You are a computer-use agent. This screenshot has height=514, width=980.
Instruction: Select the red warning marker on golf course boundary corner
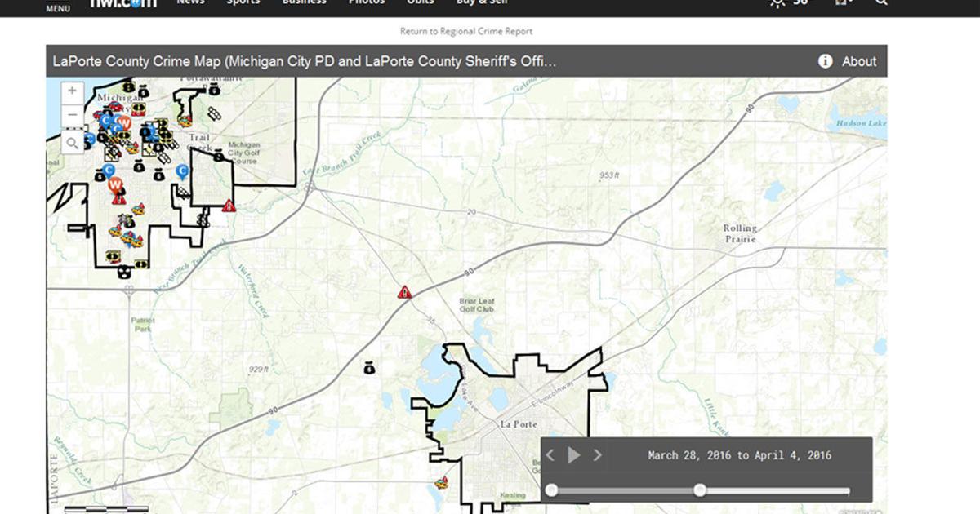coord(229,206)
